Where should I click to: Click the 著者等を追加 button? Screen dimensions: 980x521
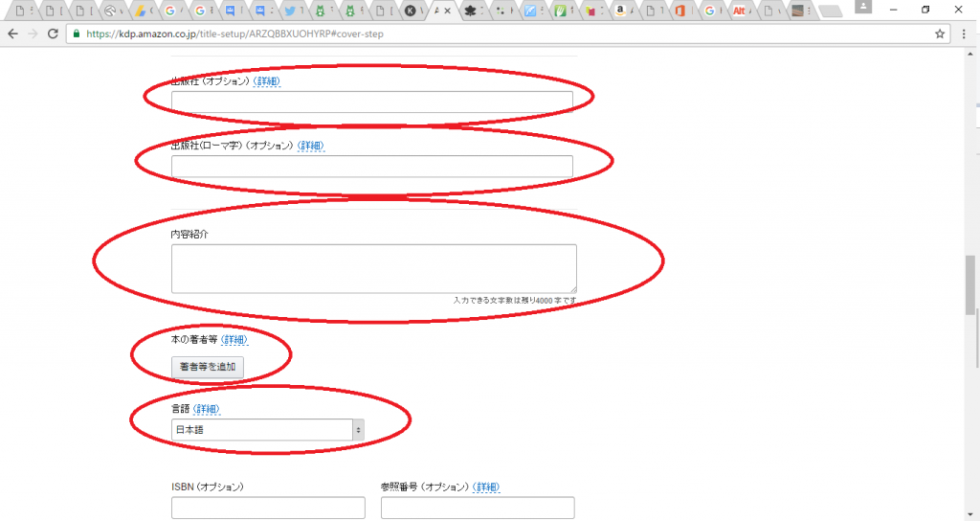click(208, 367)
